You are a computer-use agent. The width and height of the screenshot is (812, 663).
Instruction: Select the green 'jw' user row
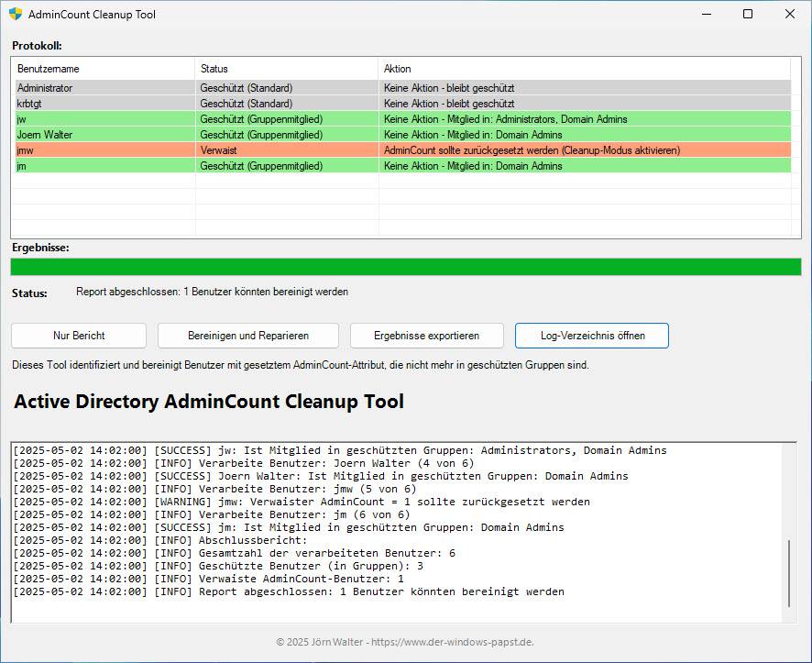point(22,119)
